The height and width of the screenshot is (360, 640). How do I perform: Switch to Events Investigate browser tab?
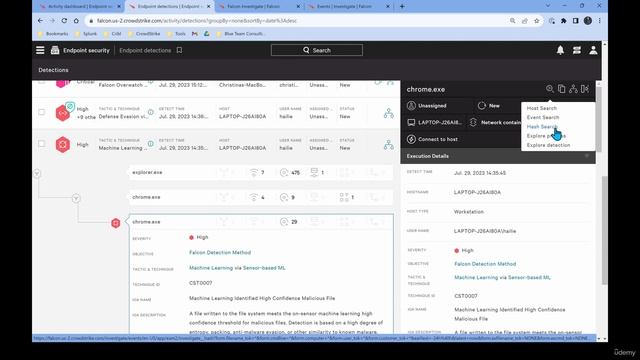[348, 6]
